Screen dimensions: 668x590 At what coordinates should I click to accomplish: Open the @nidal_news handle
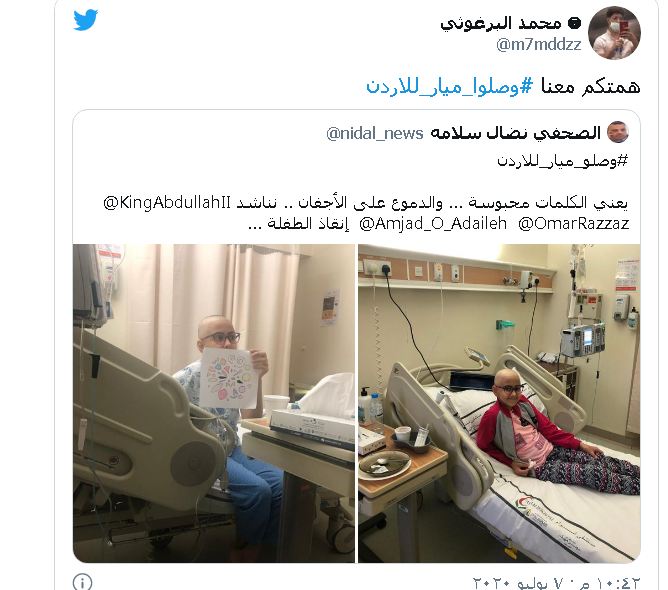coord(374,133)
